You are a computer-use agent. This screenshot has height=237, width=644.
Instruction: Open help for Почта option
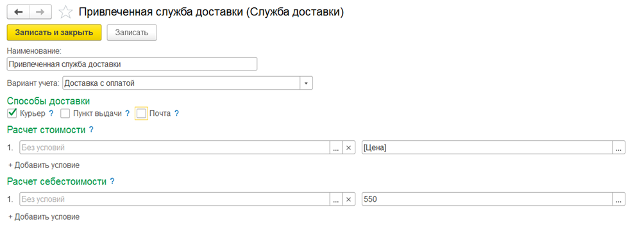pos(176,113)
